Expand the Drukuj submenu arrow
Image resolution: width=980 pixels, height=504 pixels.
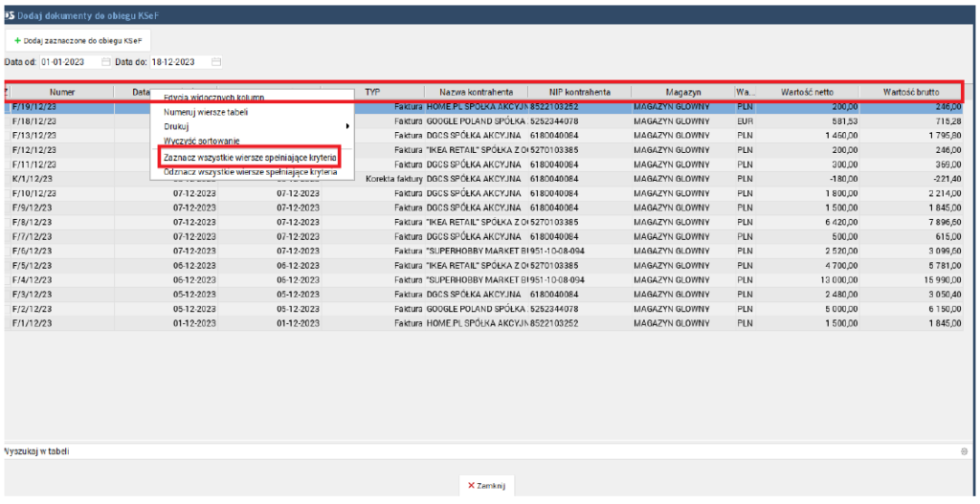tap(347, 126)
